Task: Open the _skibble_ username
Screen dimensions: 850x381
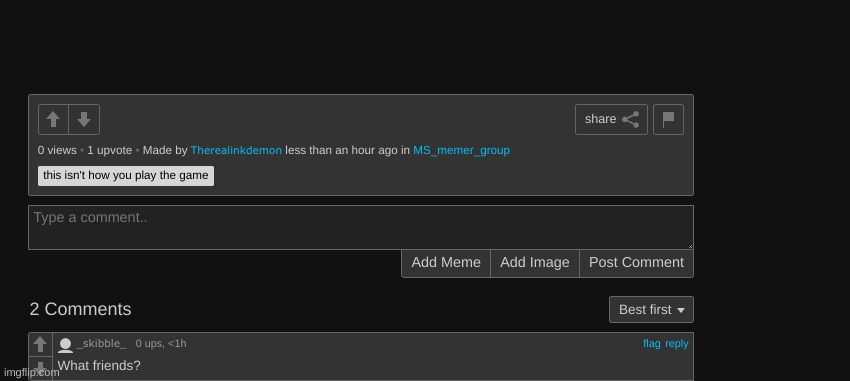Action: click(x=102, y=344)
